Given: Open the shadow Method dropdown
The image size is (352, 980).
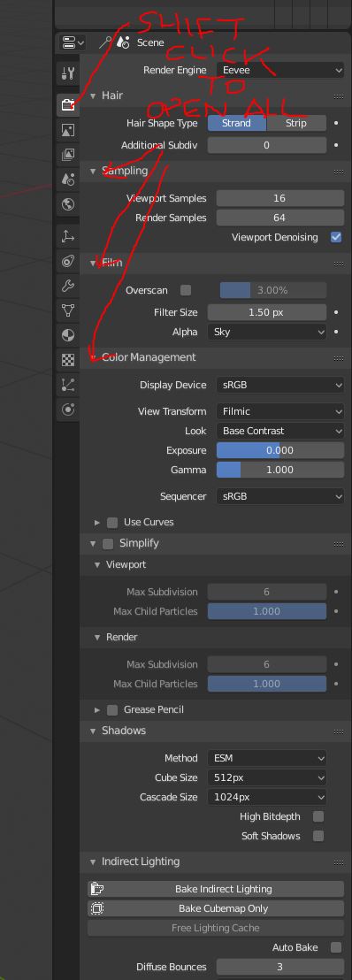Looking at the screenshot, I should tap(267, 758).
